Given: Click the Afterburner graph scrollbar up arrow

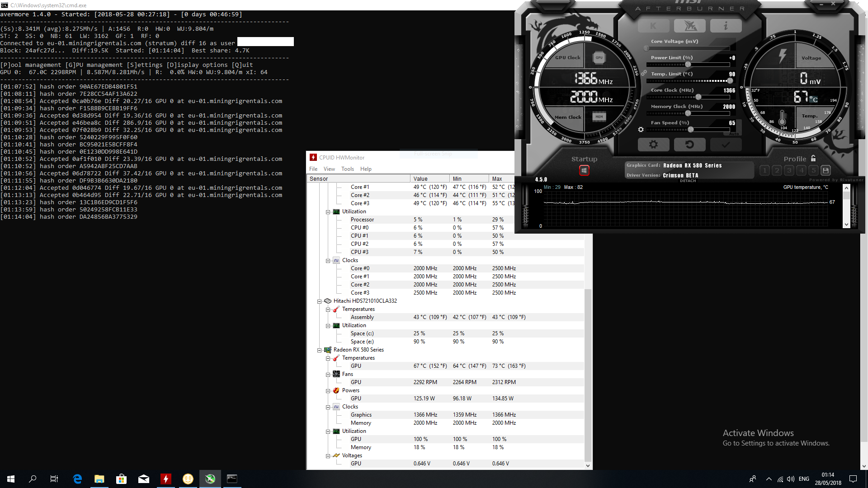Looking at the screenshot, I should (x=846, y=188).
